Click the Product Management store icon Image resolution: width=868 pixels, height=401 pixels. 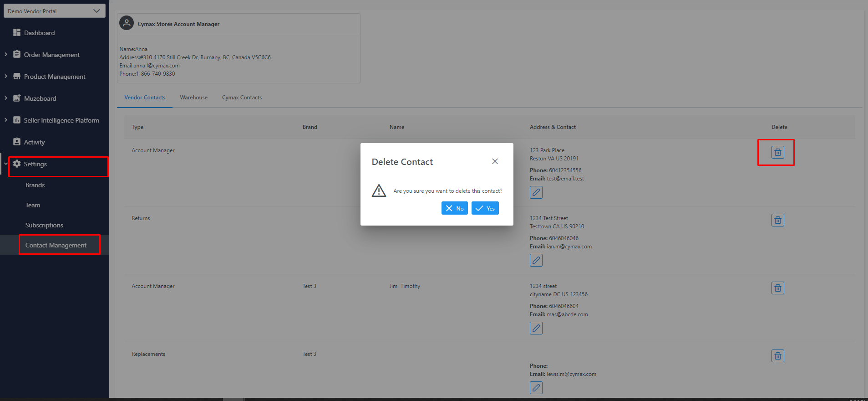[x=17, y=76]
